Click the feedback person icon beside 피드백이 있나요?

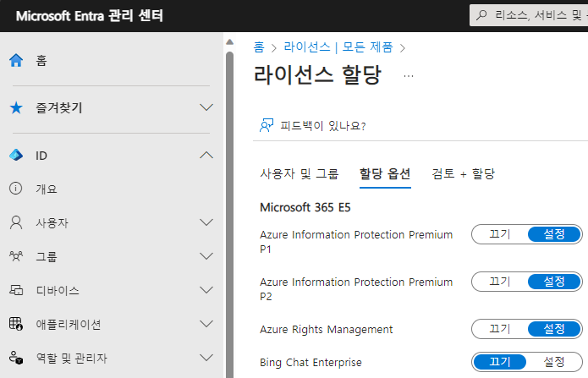(x=267, y=126)
